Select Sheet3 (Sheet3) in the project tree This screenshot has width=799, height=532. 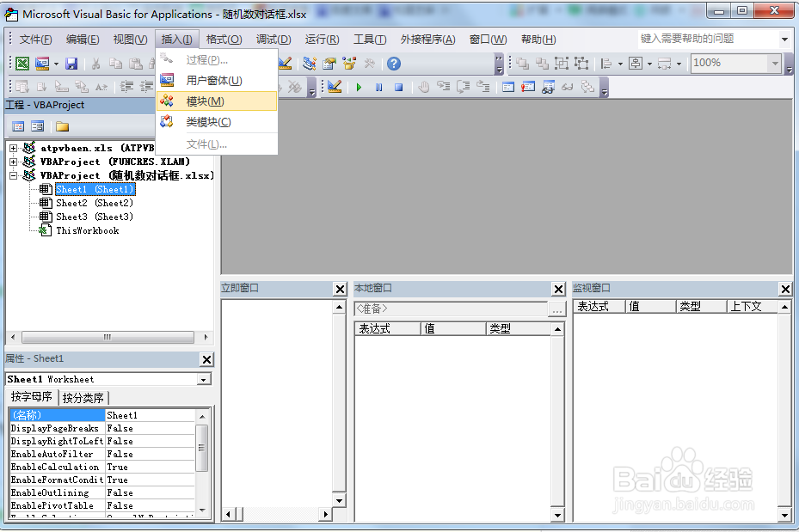95,217
